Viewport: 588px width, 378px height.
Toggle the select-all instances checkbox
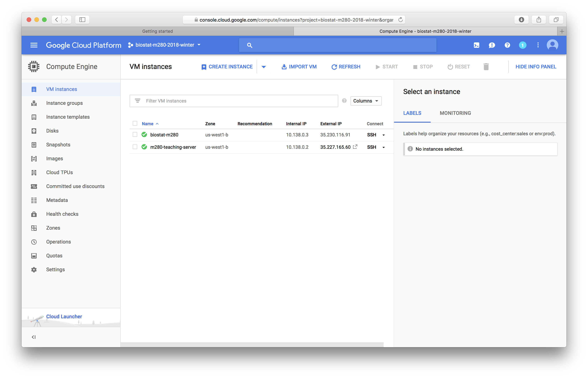(135, 123)
